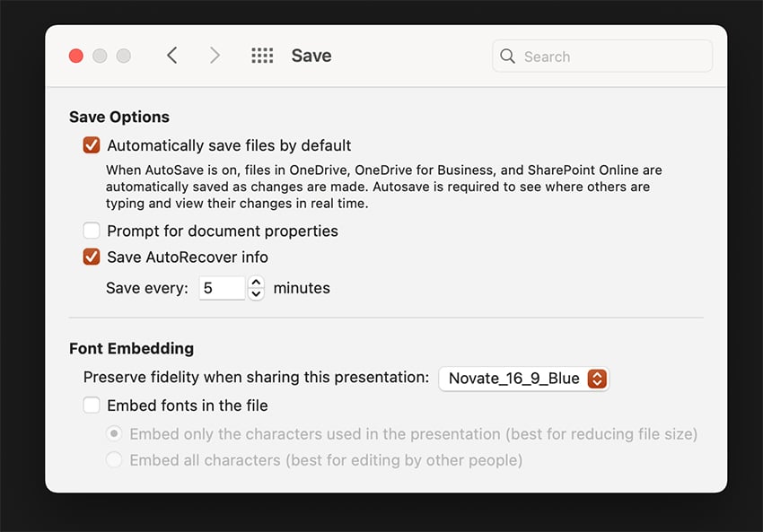
Task: Click the Save window title
Action: click(311, 56)
